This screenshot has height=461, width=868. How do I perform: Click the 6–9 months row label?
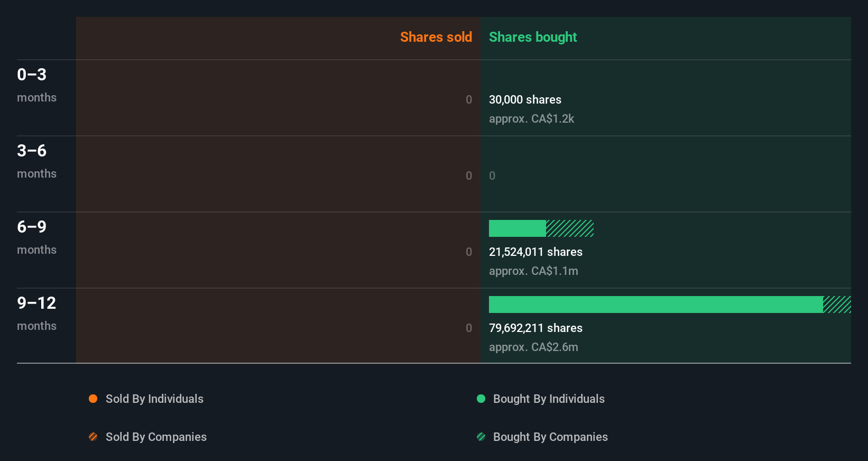(x=36, y=237)
